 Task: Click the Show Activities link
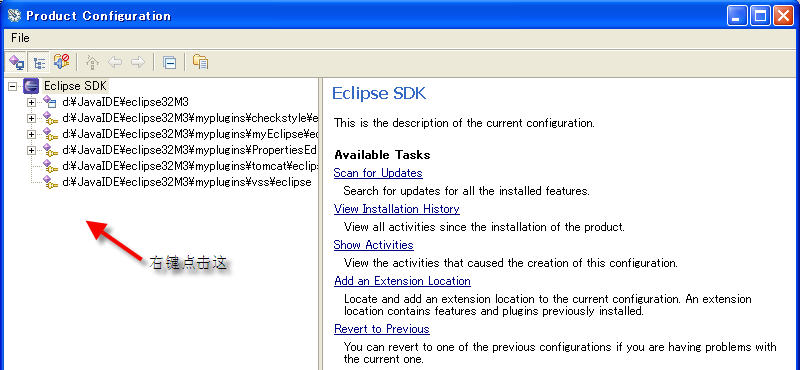click(x=373, y=245)
